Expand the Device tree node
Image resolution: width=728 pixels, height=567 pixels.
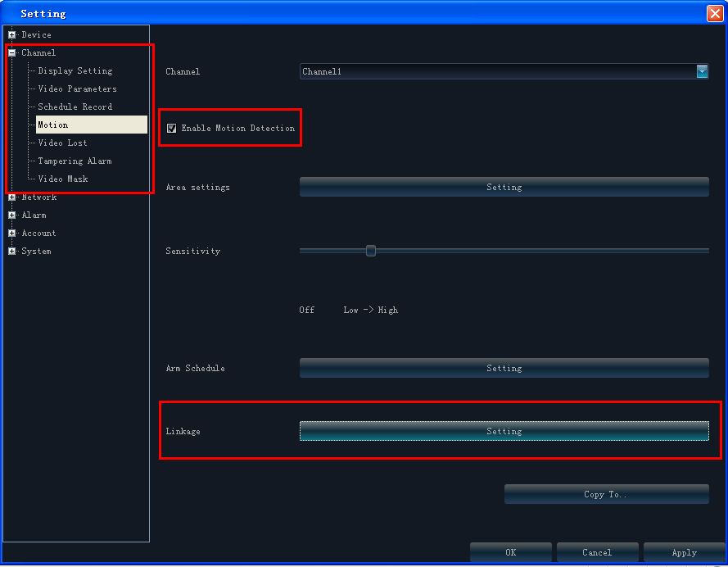pyautogui.click(x=12, y=35)
